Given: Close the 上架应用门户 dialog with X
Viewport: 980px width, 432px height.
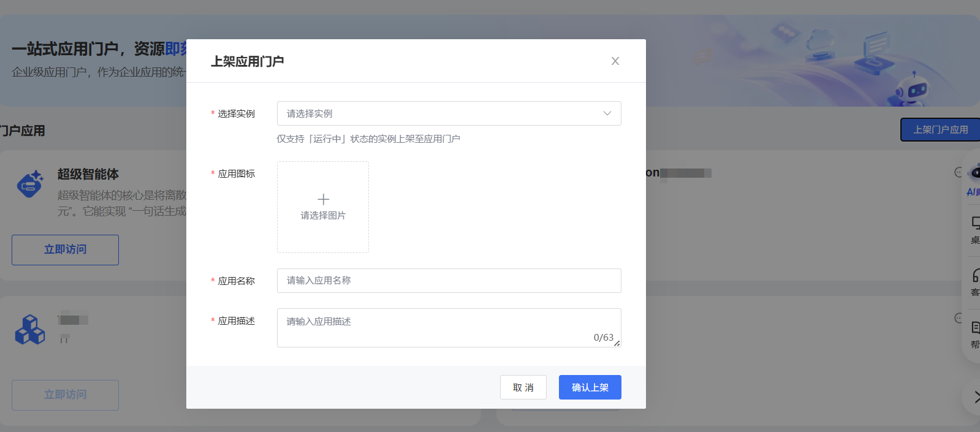Looking at the screenshot, I should click(x=615, y=61).
